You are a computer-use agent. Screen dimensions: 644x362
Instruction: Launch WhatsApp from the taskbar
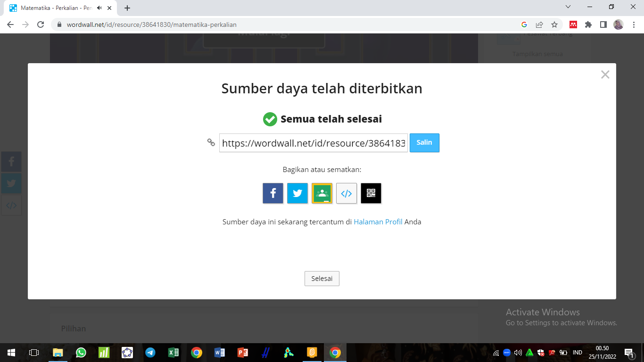[81, 353]
